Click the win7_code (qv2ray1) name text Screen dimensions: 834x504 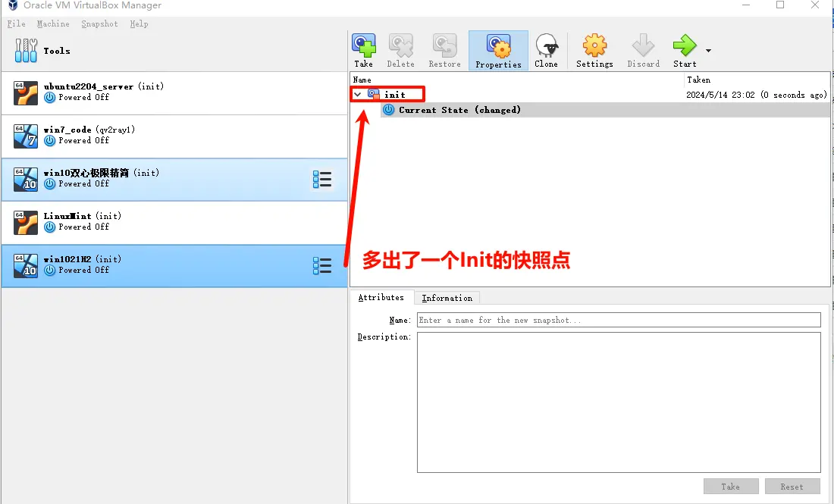89,129
